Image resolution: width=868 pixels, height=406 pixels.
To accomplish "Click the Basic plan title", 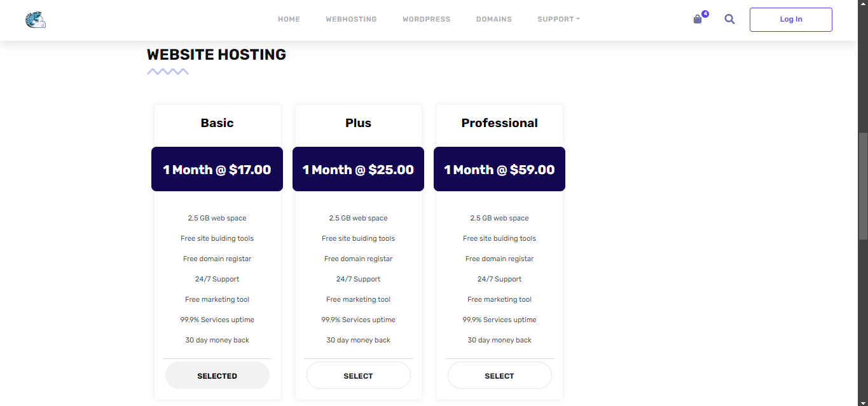I will (217, 123).
